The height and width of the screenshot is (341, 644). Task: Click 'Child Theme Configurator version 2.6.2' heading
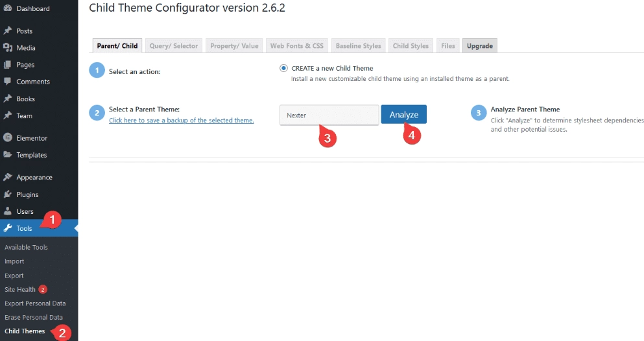click(187, 8)
